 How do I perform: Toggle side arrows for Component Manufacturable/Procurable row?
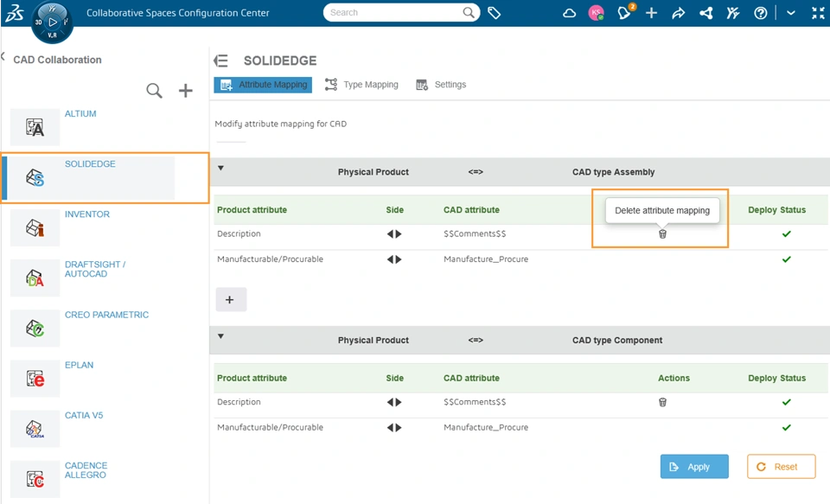pyautogui.click(x=394, y=428)
